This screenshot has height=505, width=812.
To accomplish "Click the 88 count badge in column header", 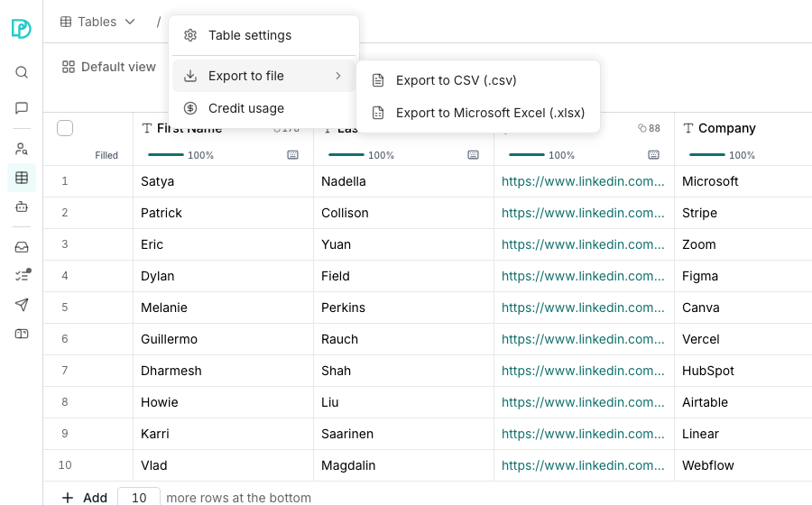I will [649, 128].
